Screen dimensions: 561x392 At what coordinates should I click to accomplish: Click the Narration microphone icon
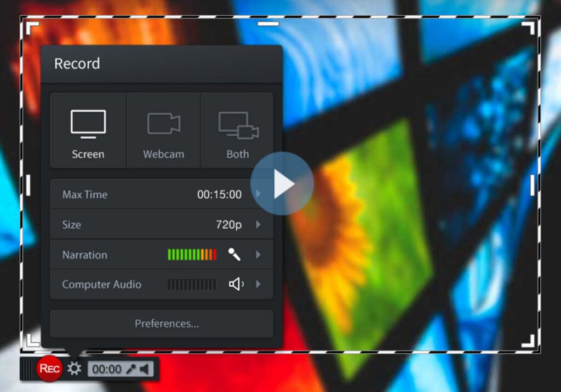[x=234, y=254]
